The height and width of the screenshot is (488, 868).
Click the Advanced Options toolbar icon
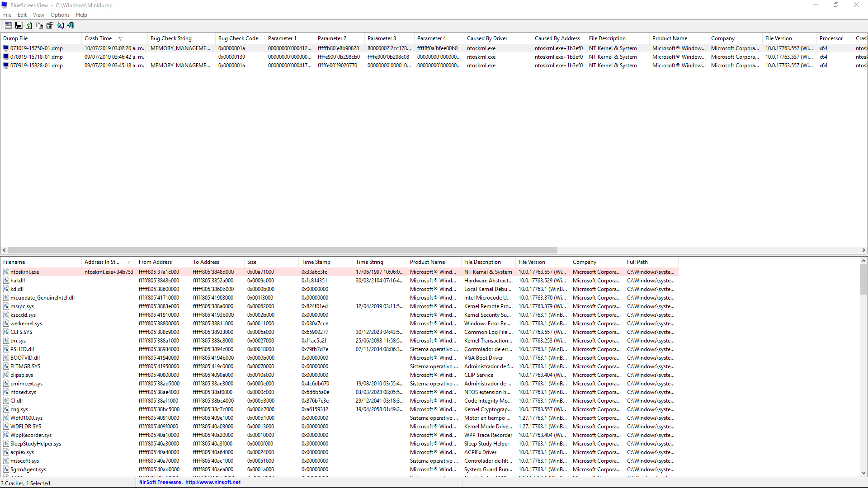click(x=8, y=26)
